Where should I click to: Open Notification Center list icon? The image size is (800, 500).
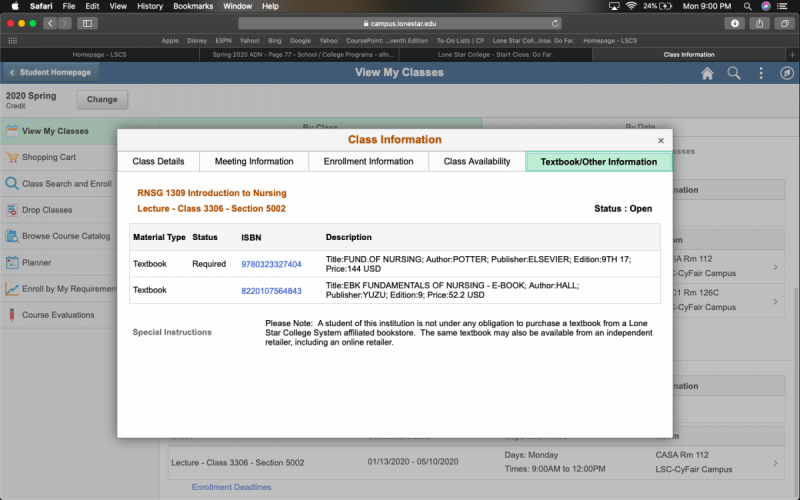click(782, 6)
